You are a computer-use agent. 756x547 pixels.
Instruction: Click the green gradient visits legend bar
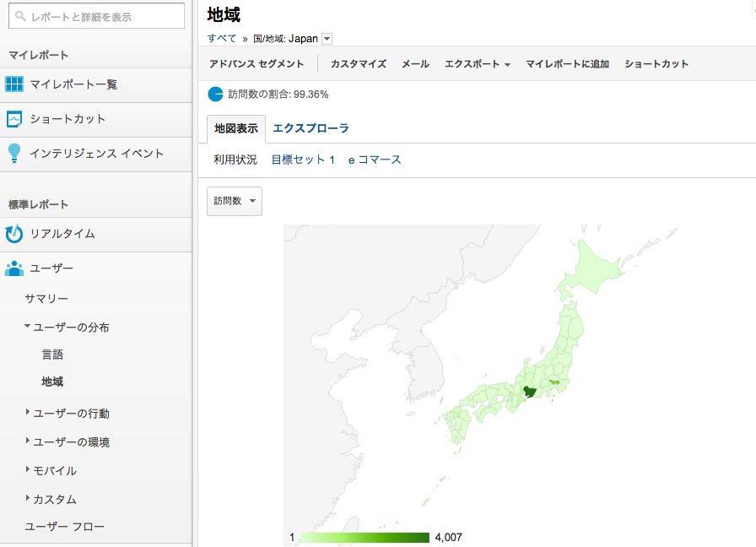pyautogui.click(x=364, y=538)
